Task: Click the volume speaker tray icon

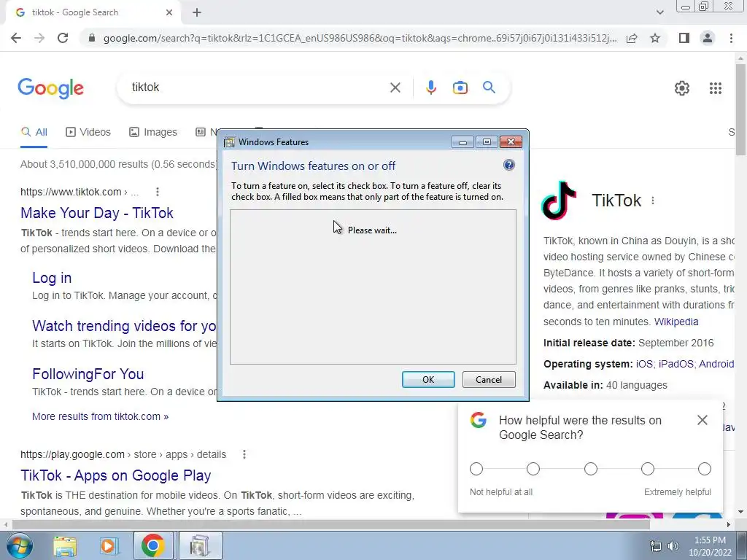Action: pyautogui.click(x=673, y=546)
